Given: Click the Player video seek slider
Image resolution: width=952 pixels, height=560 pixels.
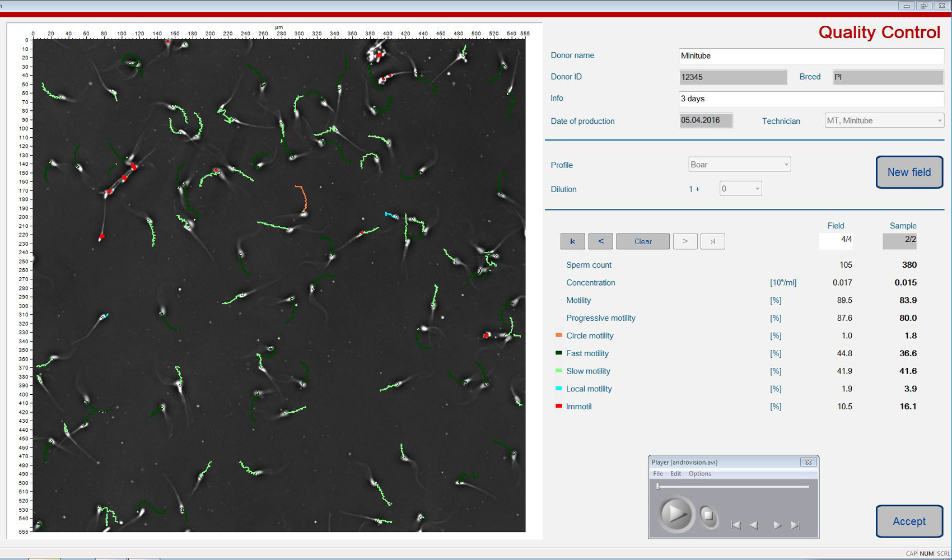Looking at the screenshot, I should pyautogui.click(x=732, y=487).
